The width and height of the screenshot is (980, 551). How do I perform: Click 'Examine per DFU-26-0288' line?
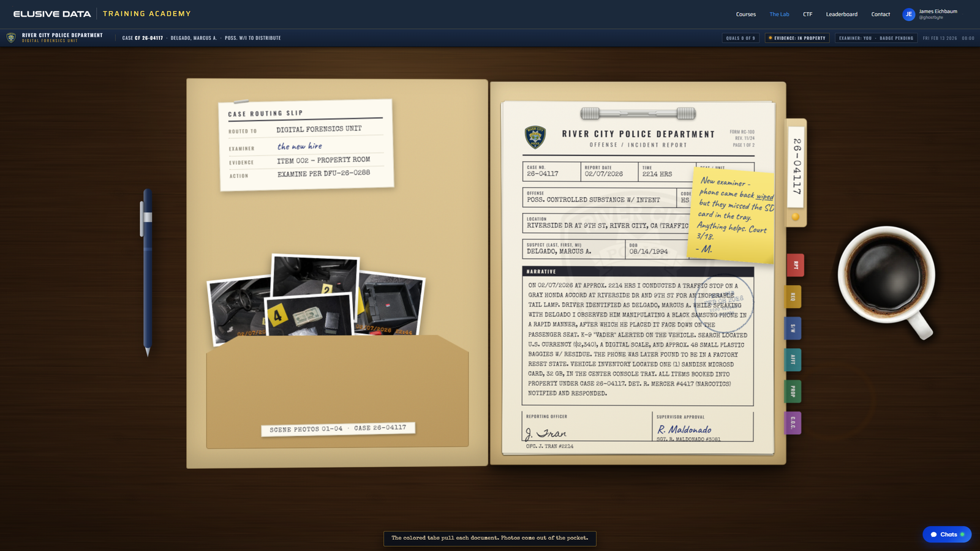(323, 174)
